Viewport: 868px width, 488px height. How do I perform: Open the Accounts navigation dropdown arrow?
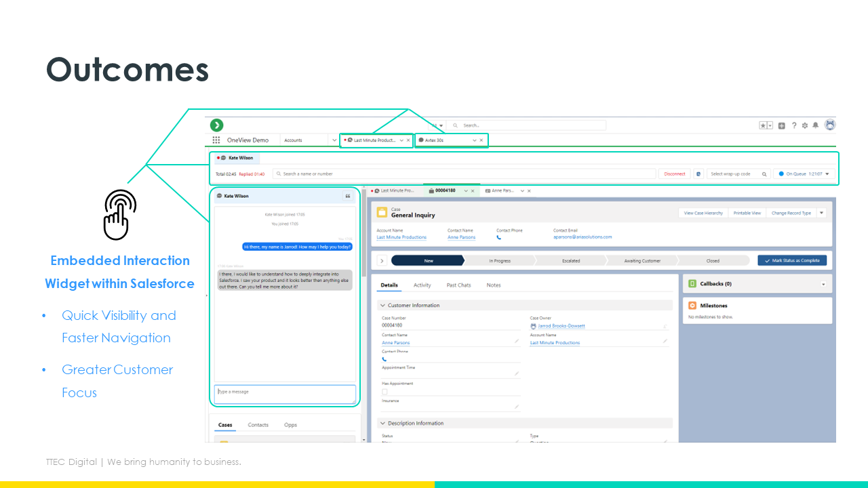tap(334, 140)
